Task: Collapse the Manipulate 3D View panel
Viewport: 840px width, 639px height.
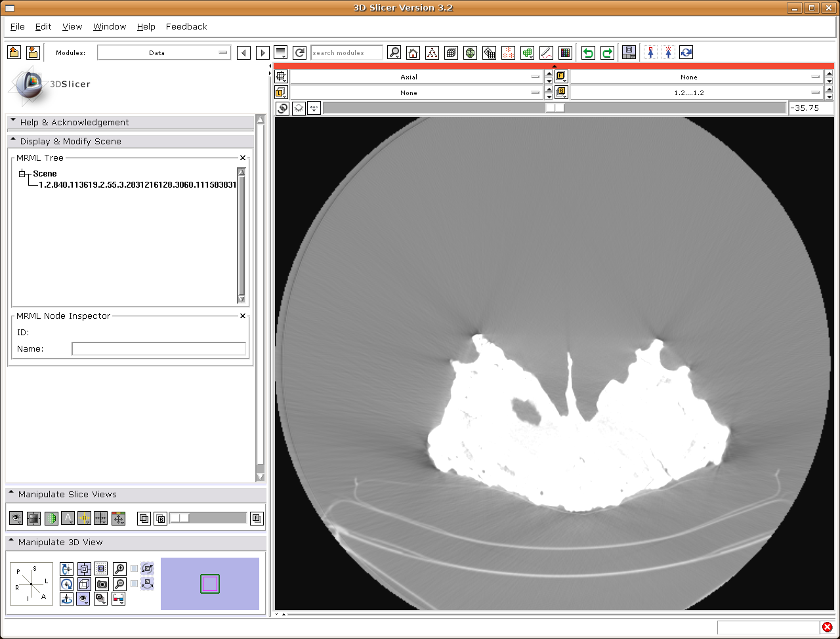Action: click(135, 542)
